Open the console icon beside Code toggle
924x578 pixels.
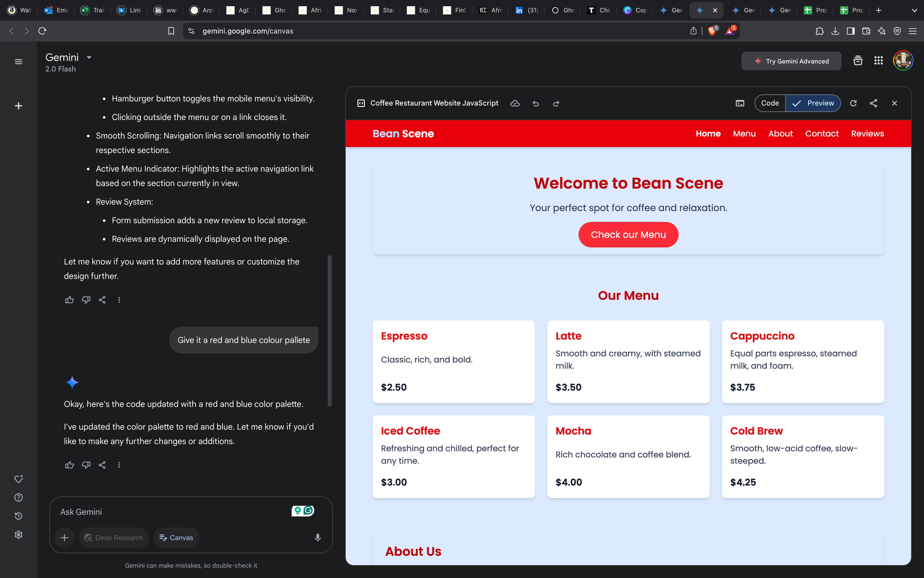pyautogui.click(x=740, y=104)
